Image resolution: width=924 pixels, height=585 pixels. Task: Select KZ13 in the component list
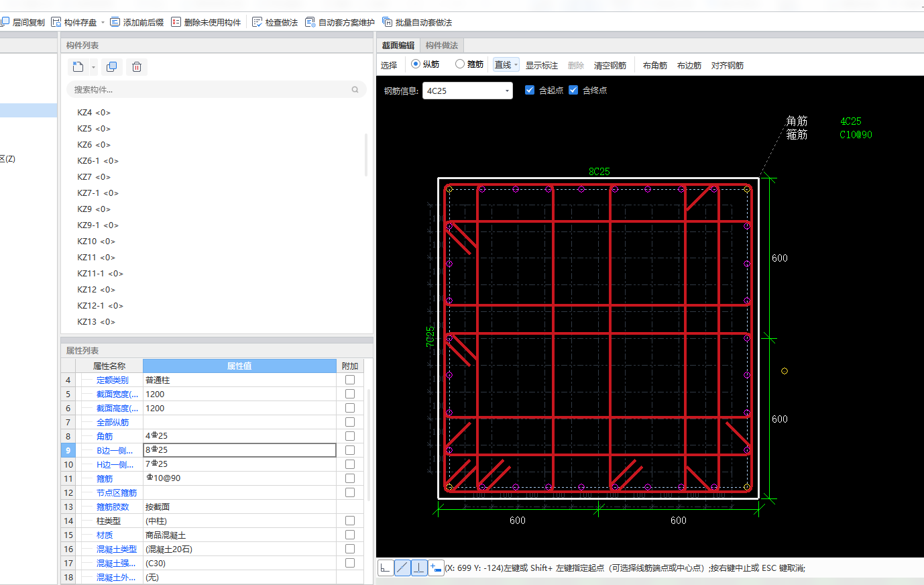pyautogui.click(x=96, y=322)
